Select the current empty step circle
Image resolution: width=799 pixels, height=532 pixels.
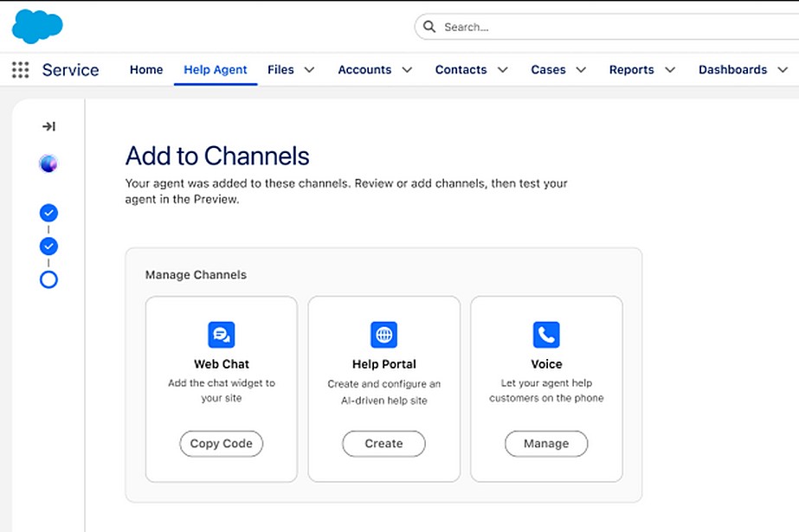point(48,279)
